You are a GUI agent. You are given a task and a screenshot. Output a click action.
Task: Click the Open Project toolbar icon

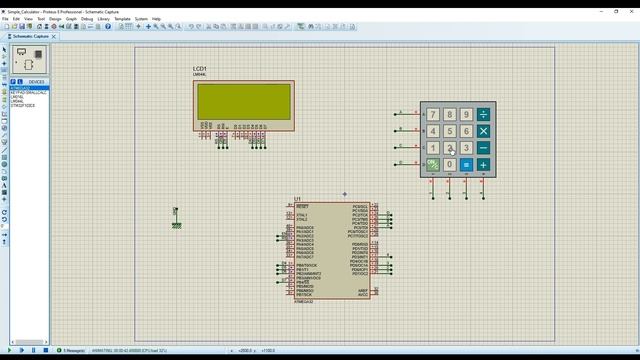point(14,27)
